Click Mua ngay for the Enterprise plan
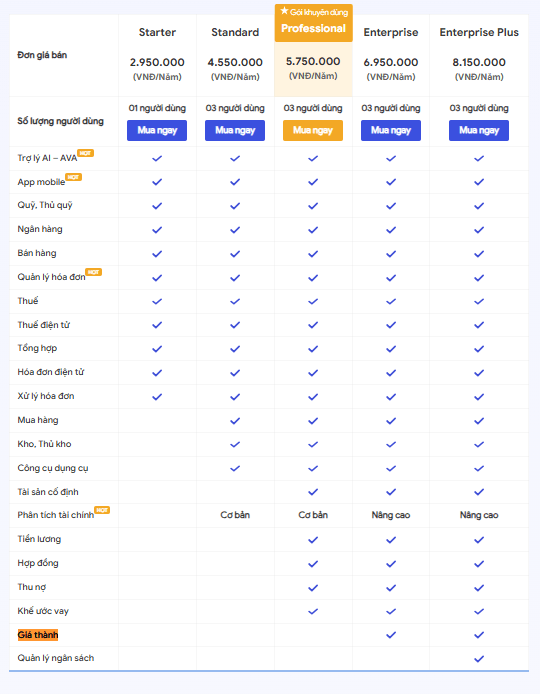Screen dimensions: 540x694 coord(391,131)
